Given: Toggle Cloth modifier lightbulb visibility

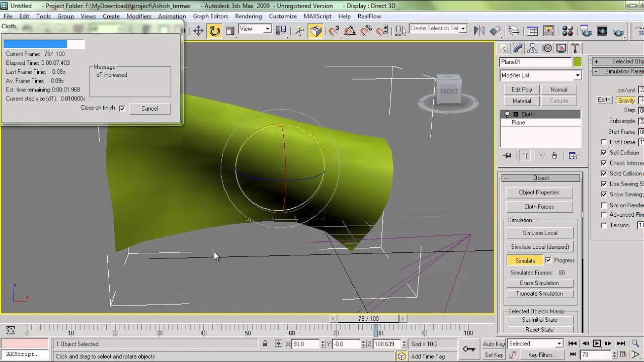Looking at the screenshot, I should pyautogui.click(x=507, y=115).
